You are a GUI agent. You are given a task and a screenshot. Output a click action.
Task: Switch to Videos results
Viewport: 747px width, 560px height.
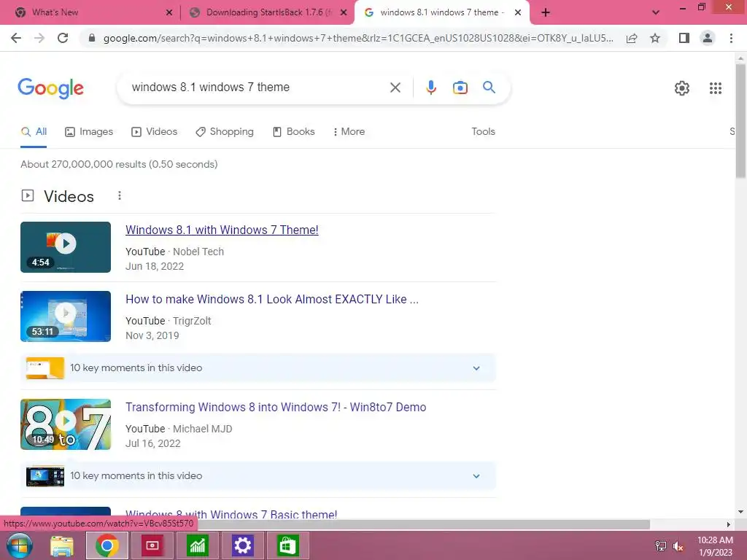[x=155, y=132]
